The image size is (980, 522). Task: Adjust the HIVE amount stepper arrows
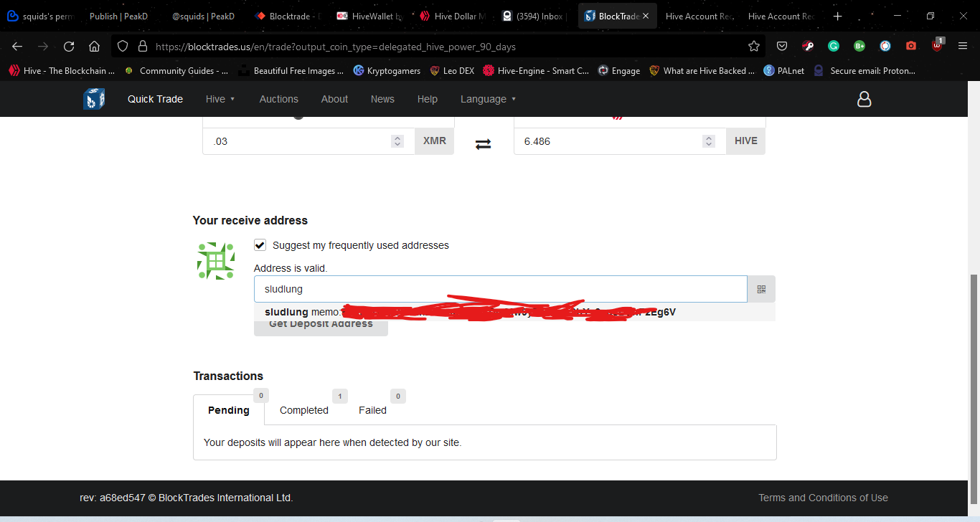tap(709, 141)
